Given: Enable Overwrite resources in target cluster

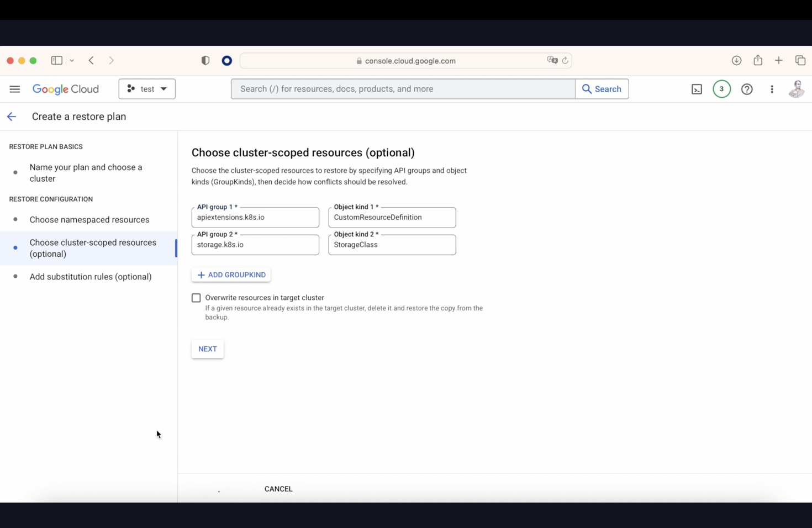Looking at the screenshot, I should [x=196, y=298].
